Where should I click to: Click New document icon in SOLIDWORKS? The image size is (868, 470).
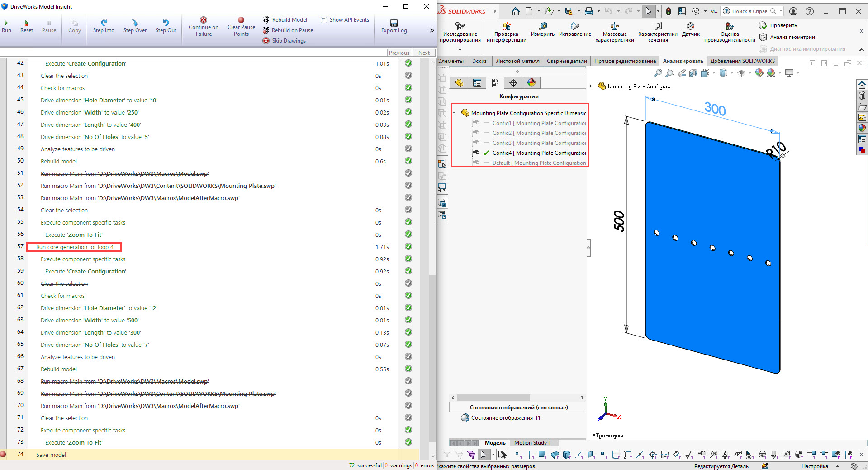[x=529, y=11]
